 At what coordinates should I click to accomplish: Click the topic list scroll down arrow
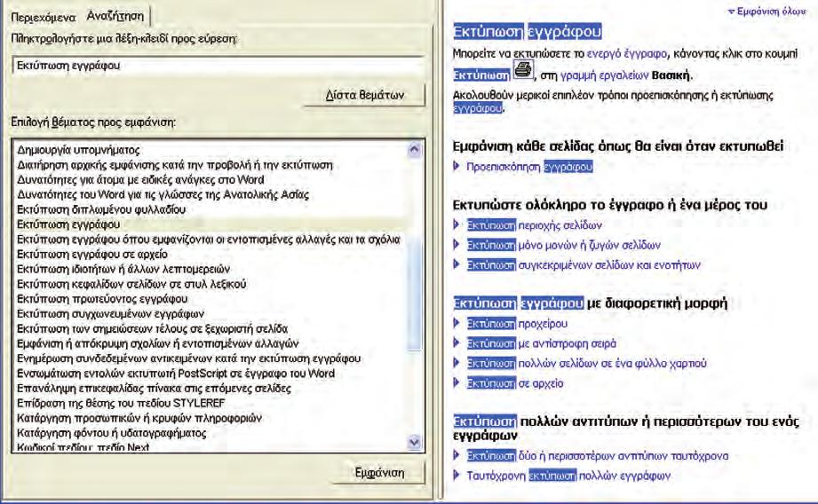coord(414,442)
